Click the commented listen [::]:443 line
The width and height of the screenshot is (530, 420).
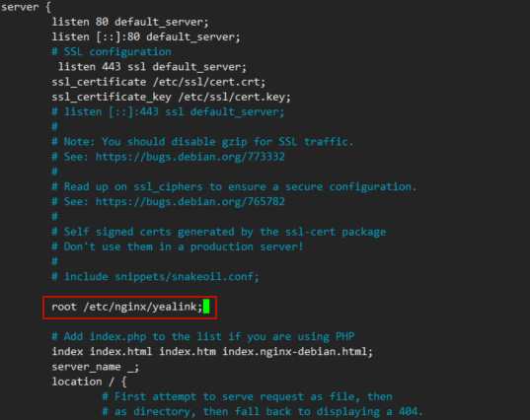tap(168, 112)
